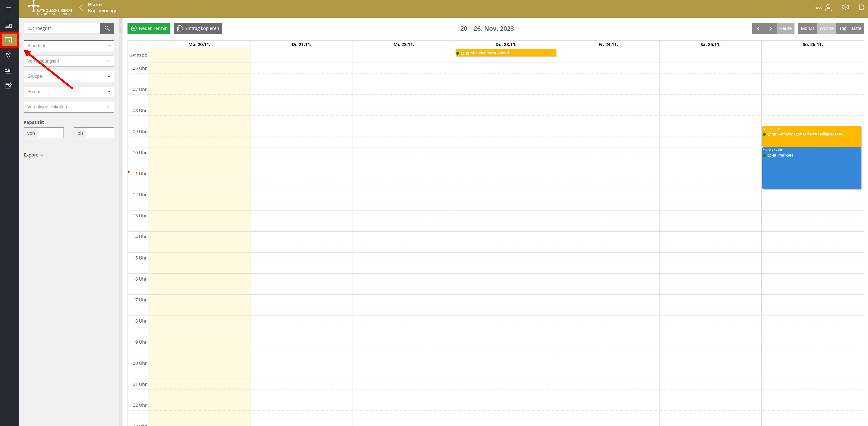Click the Neuer Termin button
Screen dimensions: 868x426
coord(149,28)
